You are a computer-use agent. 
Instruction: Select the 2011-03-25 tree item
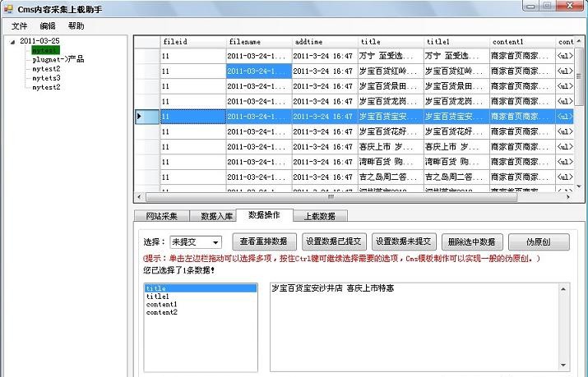(39, 41)
